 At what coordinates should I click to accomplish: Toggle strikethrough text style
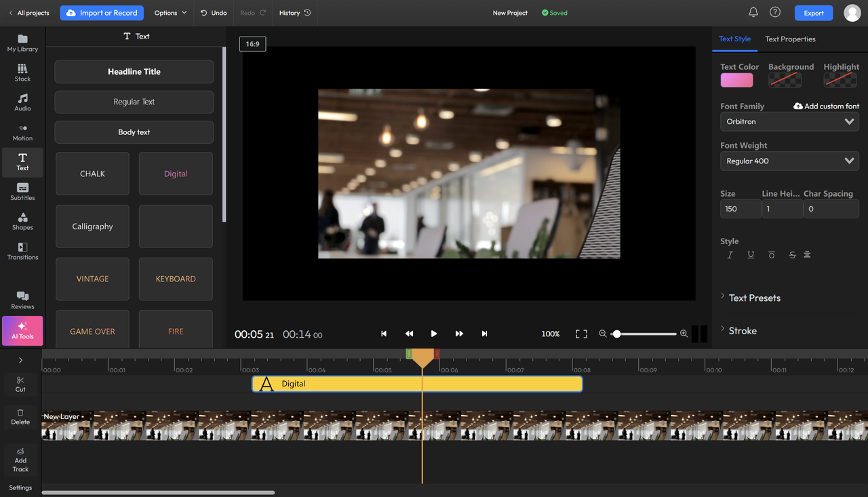pyautogui.click(x=792, y=255)
